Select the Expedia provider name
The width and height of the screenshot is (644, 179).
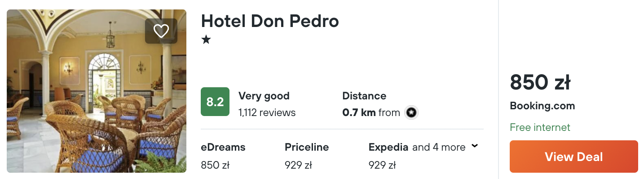[388, 147]
